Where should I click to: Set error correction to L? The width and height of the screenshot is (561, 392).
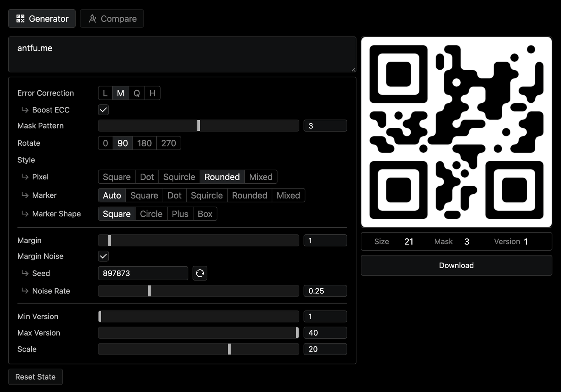coord(105,93)
